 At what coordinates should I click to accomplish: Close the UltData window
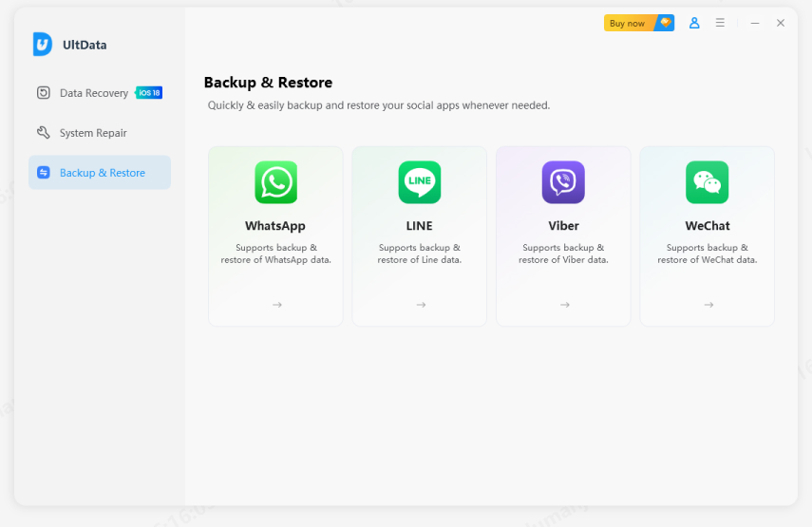pyautogui.click(x=781, y=23)
